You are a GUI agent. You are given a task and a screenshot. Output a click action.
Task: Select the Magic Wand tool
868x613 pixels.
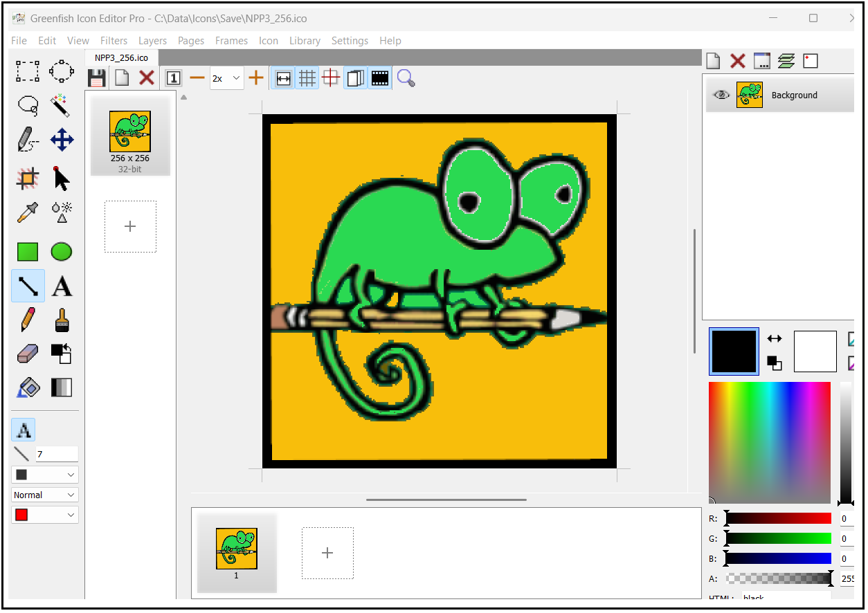pos(62,106)
